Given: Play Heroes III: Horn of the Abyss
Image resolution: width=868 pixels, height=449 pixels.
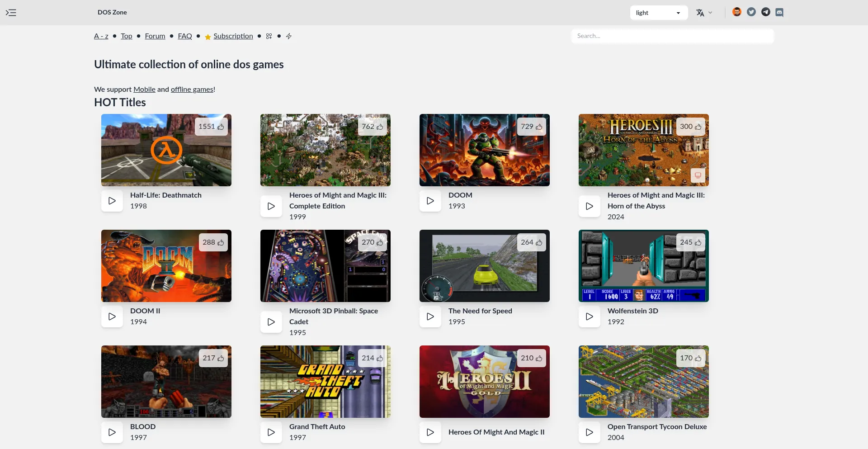Looking at the screenshot, I should [590, 206].
